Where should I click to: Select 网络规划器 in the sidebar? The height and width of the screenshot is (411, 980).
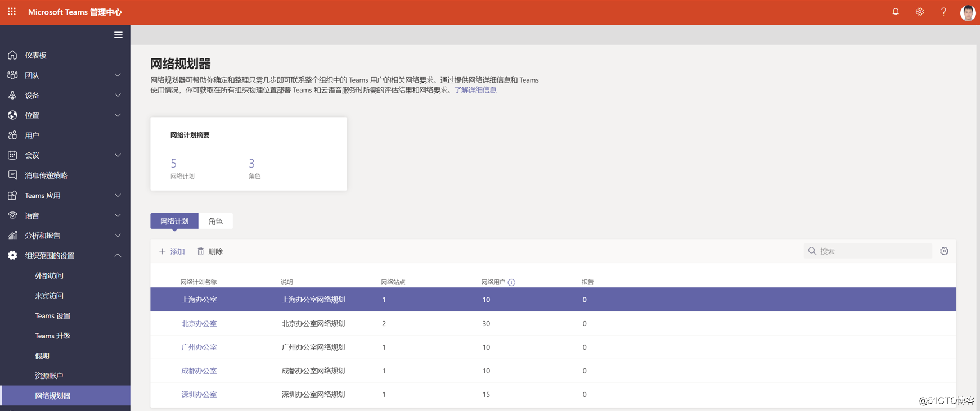(65, 395)
